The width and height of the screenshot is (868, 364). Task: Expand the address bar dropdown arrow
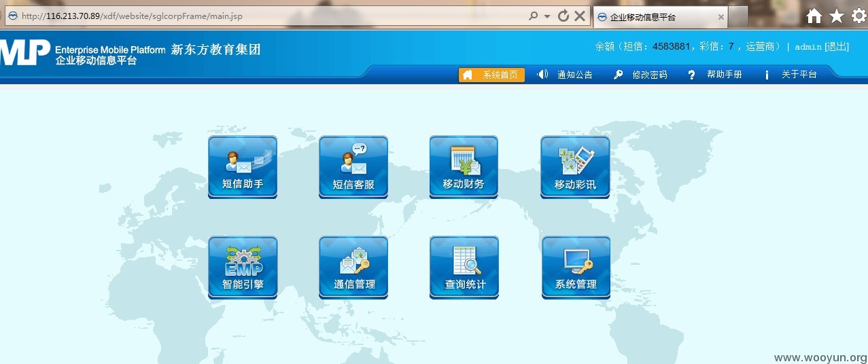[x=546, y=16]
